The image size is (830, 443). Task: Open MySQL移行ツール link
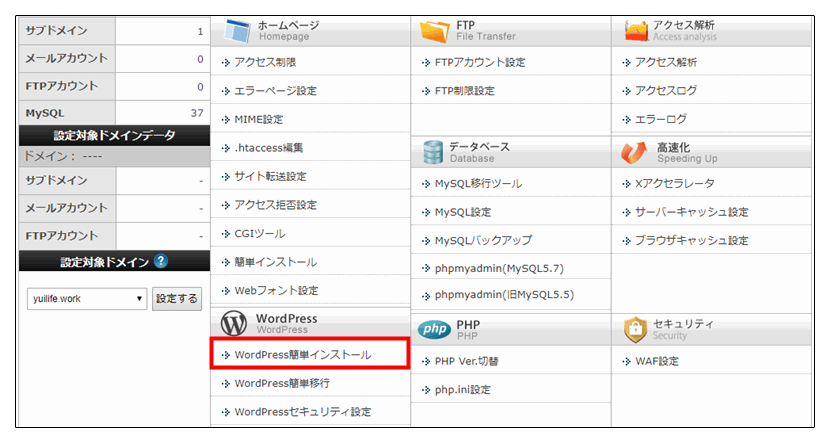coord(479,184)
